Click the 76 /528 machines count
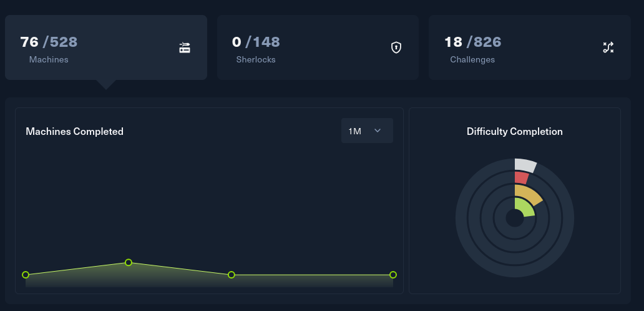 pyautogui.click(x=49, y=42)
